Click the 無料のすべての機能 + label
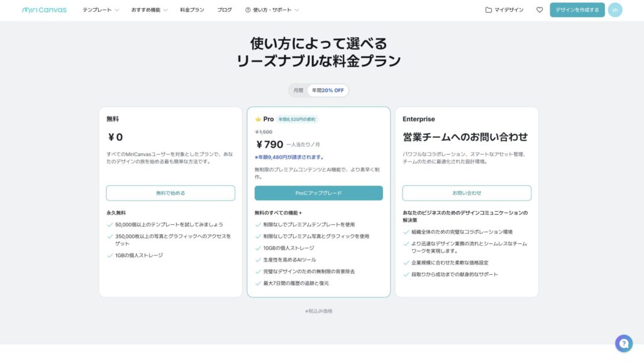This screenshot has height=364, width=644. 278,213
